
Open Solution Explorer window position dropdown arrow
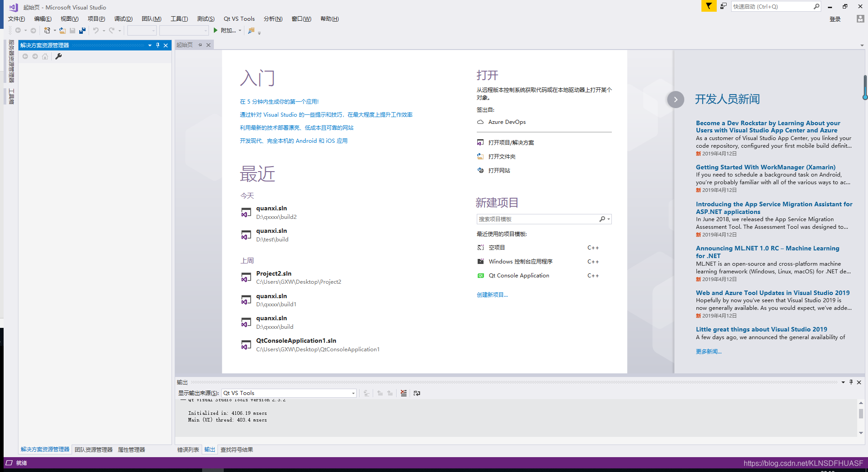(x=150, y=45)
